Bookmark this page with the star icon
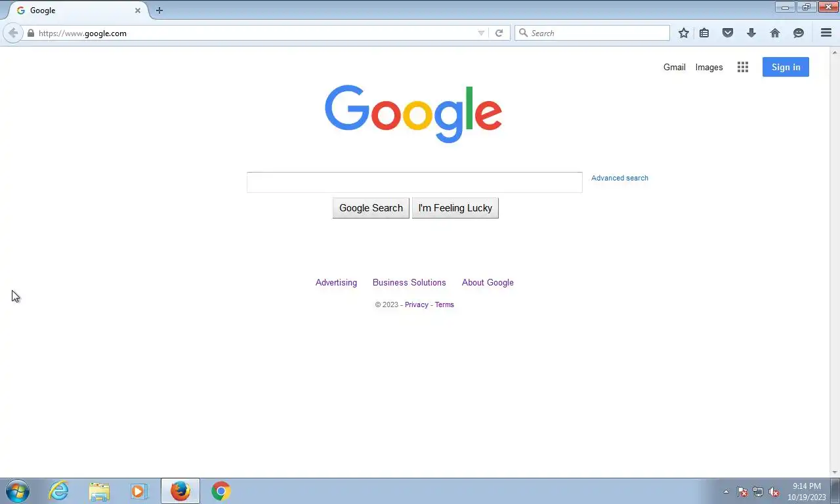The width and height of the screenshot is (840, 504). click(x=684, y=33)
